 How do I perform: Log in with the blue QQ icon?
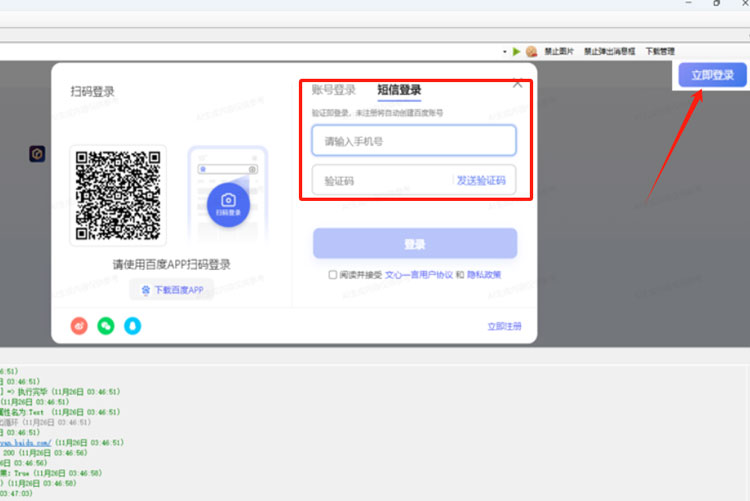click(132, 326)
